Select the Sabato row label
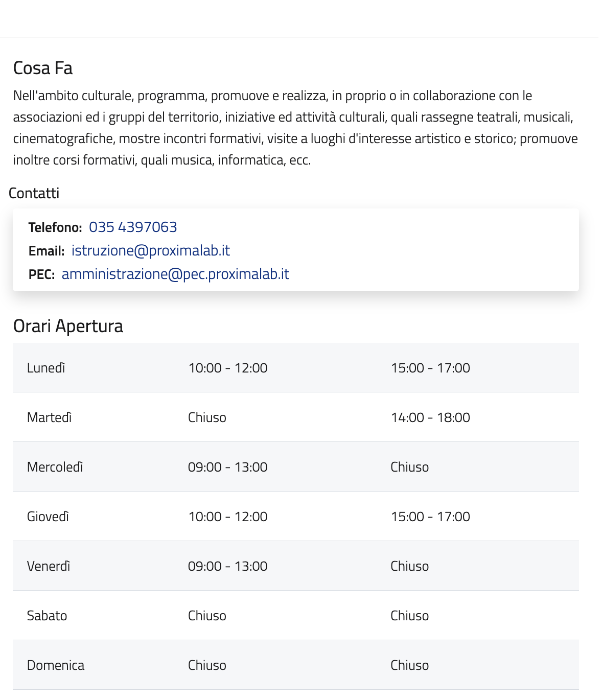The image size is (602, 700). click(47, 616)
